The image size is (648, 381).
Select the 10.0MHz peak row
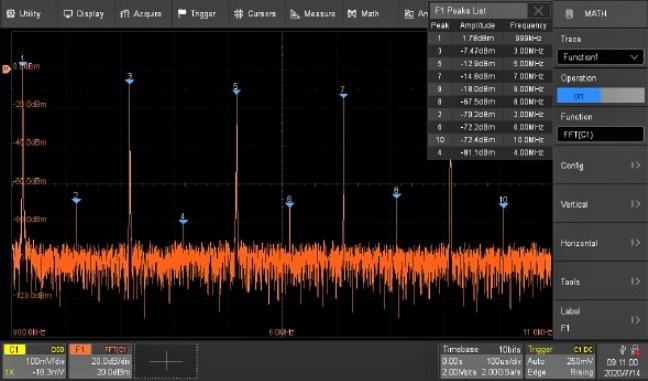[490, 140]
